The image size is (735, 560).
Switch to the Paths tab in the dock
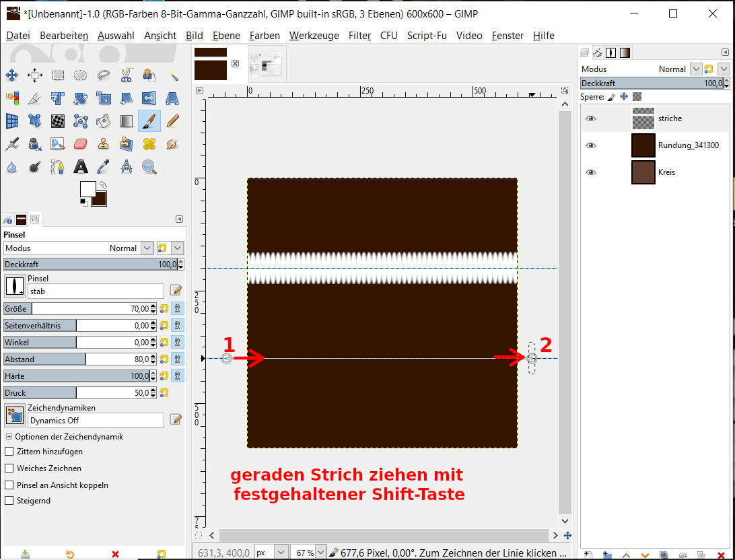[x=598, y=53]
